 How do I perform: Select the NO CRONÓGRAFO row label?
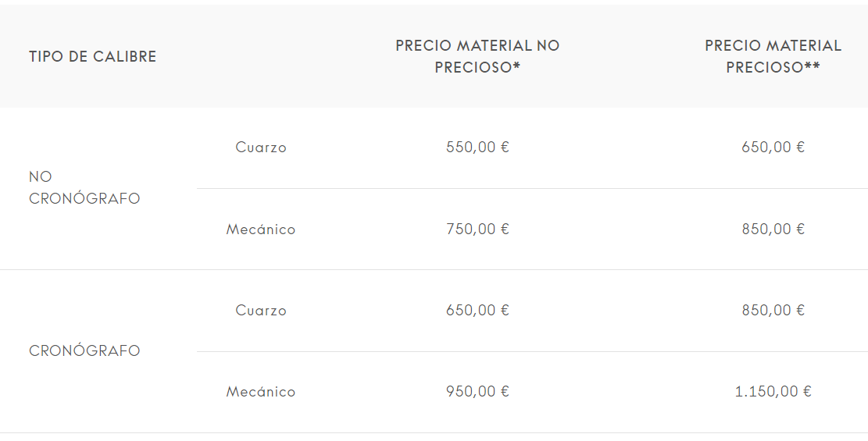click(84, 187)
